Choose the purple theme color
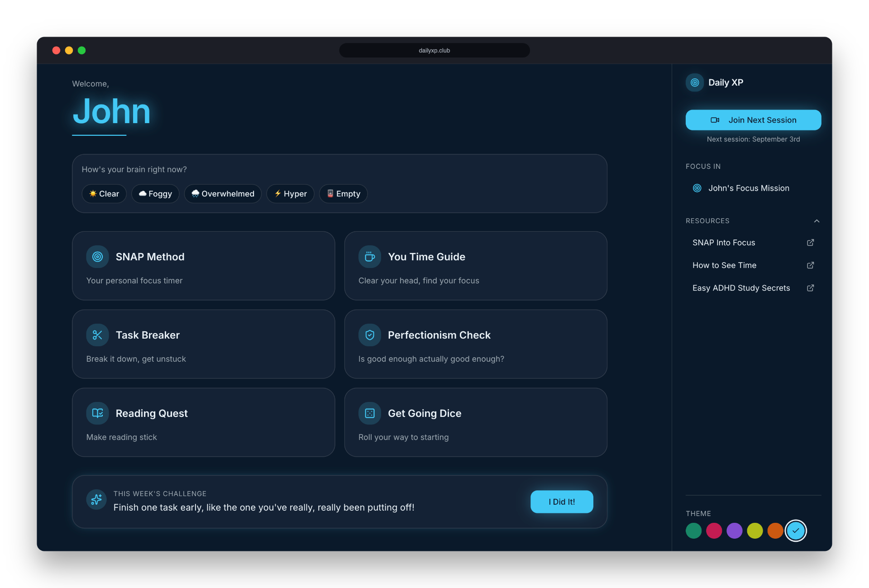This screenshot has width=869, height=588. click(x=734, y=531)
